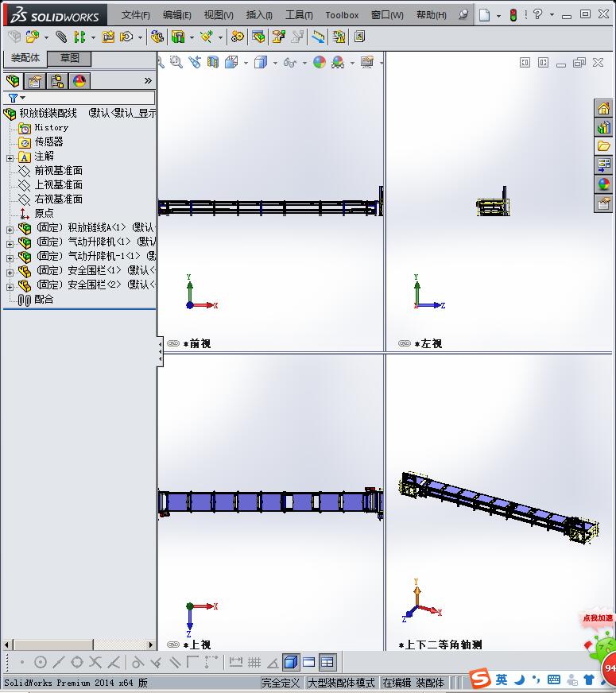The width and height of the screenshot is (616, 693).
Task: Open the PropertyManager tab
Action: pyautogui.click(x=34, y=81)
